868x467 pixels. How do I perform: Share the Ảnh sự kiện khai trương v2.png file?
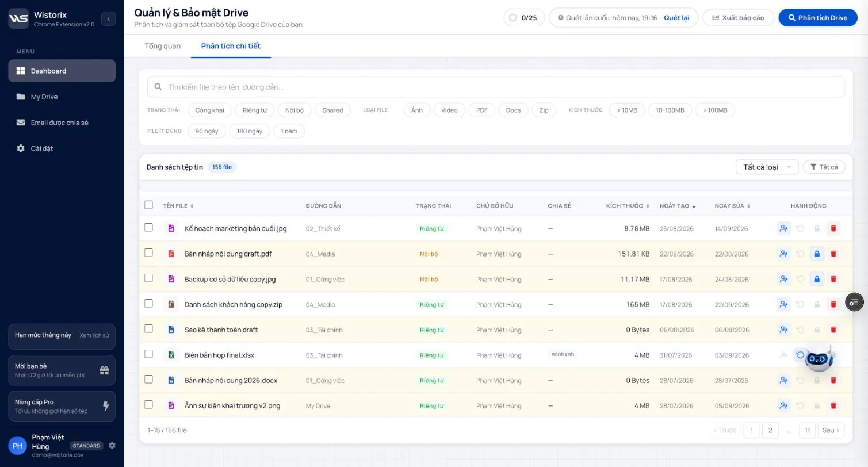point(783,405)
